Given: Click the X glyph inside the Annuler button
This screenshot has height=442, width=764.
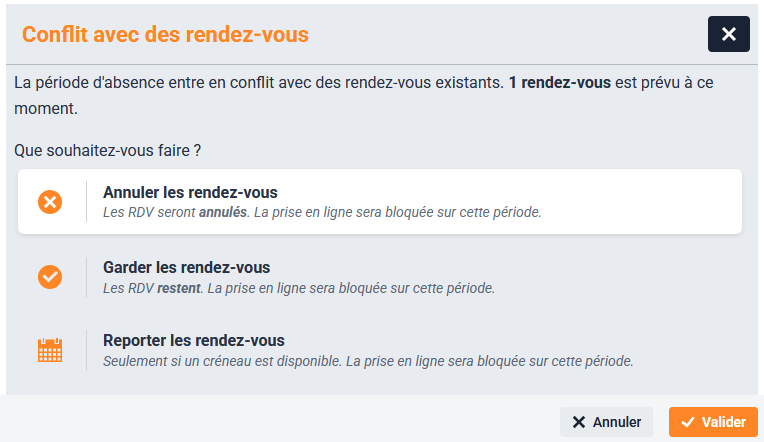Looking at the screenshot, I should 578,422.
